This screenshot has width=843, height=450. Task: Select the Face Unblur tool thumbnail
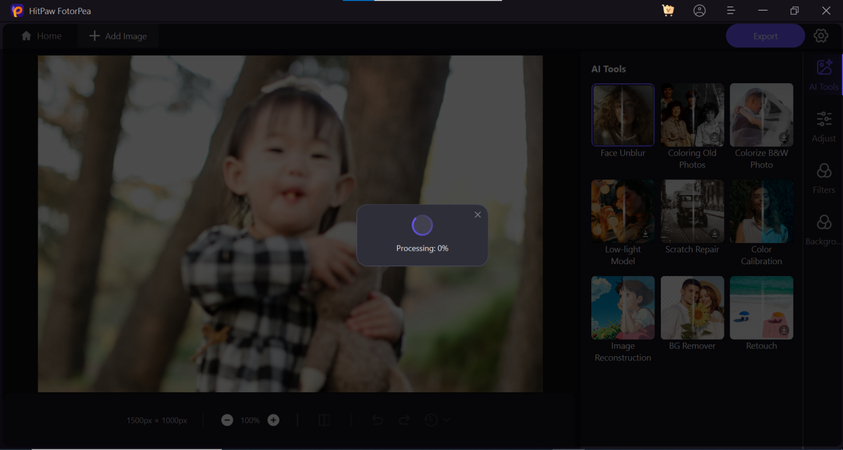[x=623, y=115]
